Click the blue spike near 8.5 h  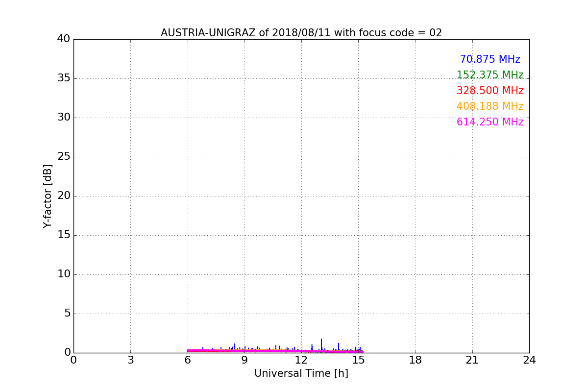pos(235,347)
